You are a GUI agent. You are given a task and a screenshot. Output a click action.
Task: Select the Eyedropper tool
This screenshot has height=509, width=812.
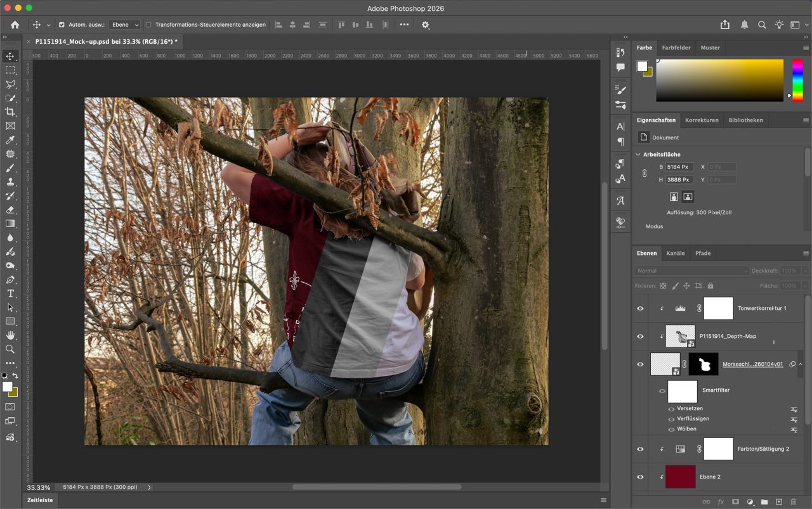pos(10,140)
